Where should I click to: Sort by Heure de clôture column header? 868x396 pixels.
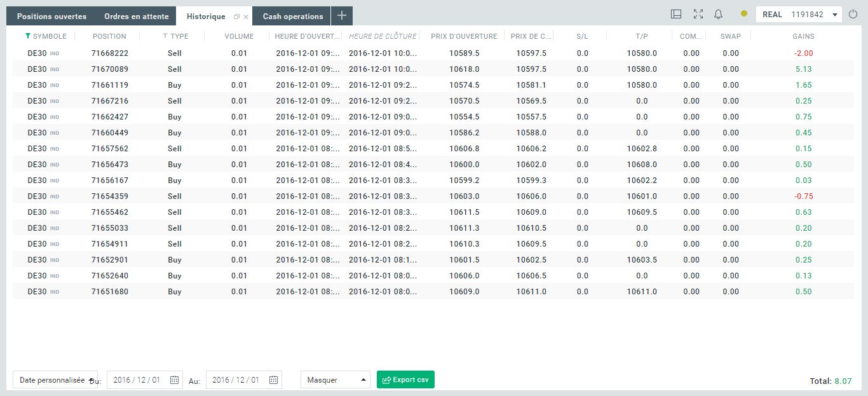coord(383,36)
